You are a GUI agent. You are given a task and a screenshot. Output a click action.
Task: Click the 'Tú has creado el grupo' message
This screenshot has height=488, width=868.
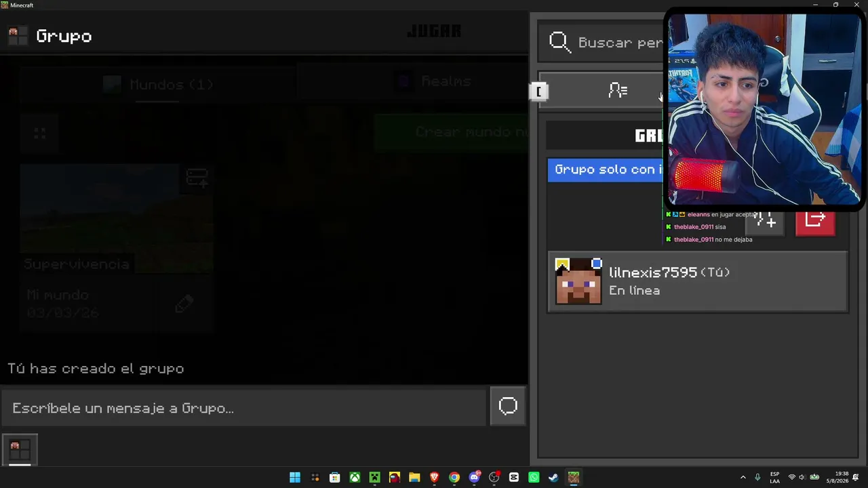(x=96, y=369)
